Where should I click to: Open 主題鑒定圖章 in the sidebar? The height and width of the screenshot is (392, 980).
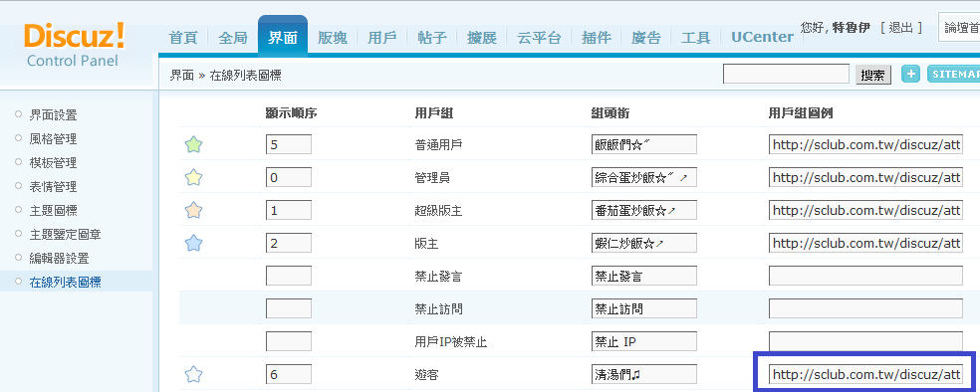tap(65, 234)
